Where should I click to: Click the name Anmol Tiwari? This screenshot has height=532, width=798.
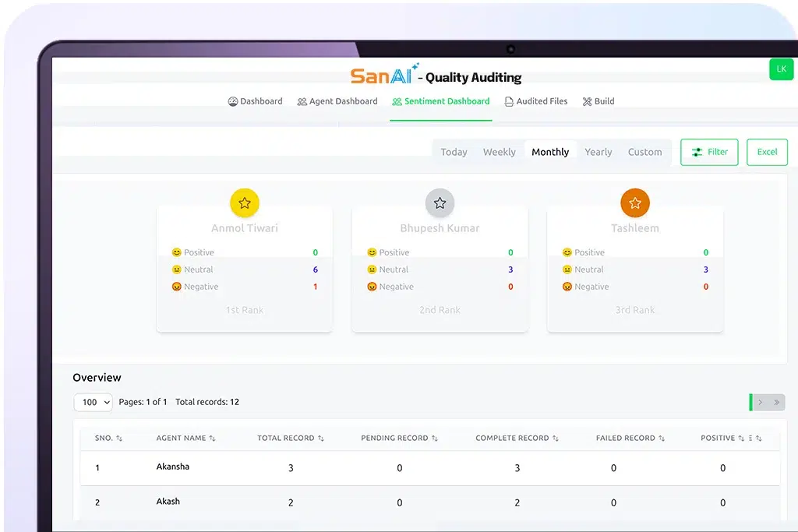click(x=245, y=228)
